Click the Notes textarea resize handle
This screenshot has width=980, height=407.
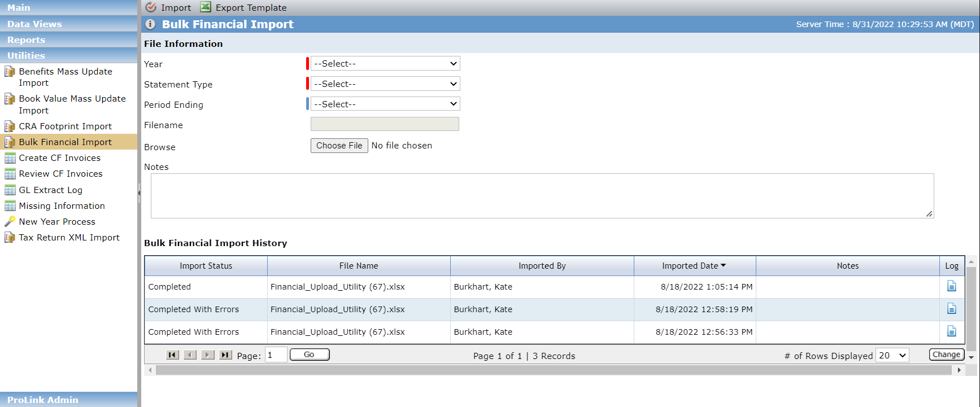coord(930,214)
